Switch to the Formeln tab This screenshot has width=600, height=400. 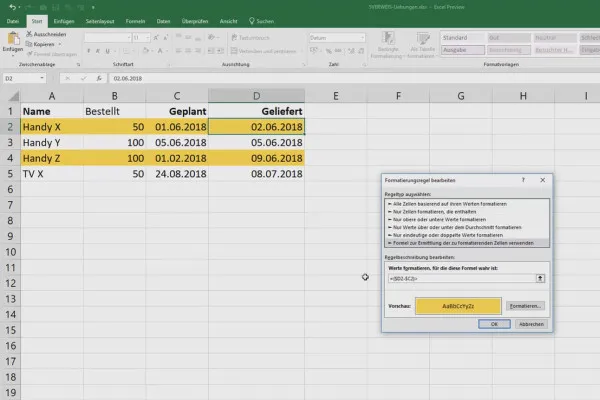135,21
